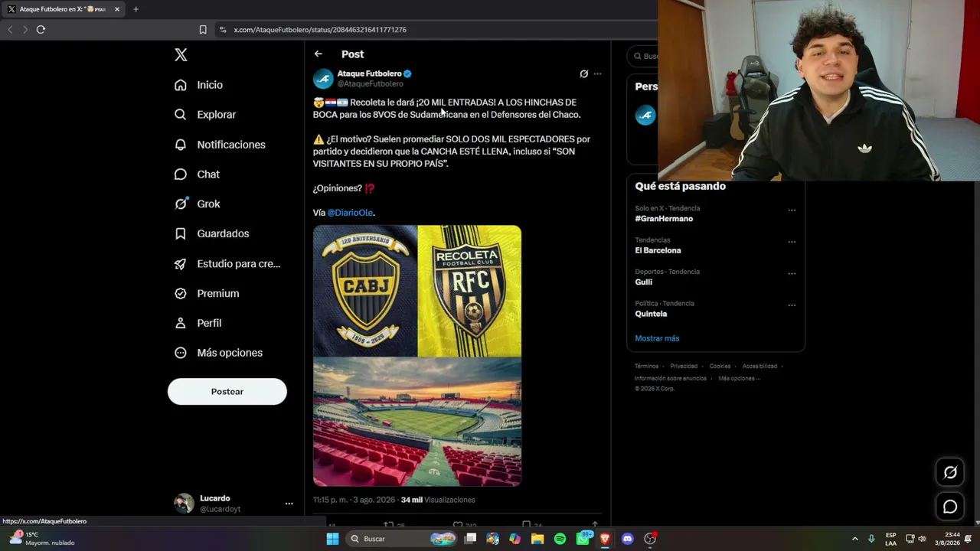Click the post timestamp 11:15 p. m.
Screen dimensions: 980x551
click(x=354, y=500)
